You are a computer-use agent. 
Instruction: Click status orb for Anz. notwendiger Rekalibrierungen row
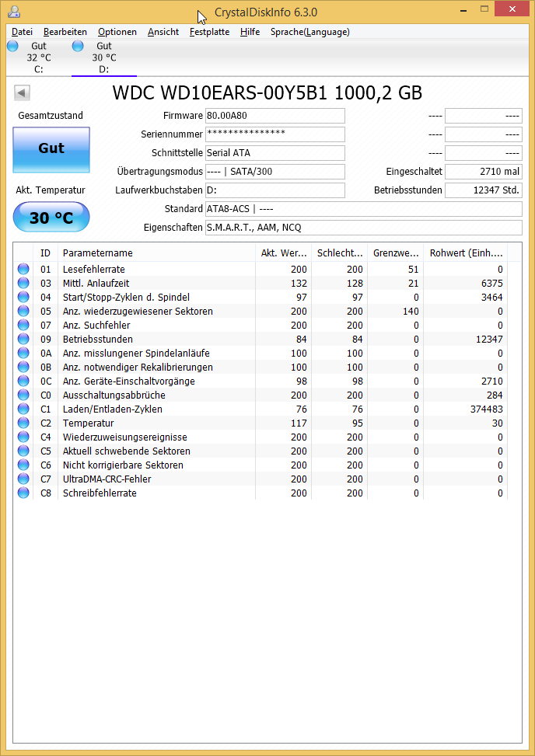[23, 367]
